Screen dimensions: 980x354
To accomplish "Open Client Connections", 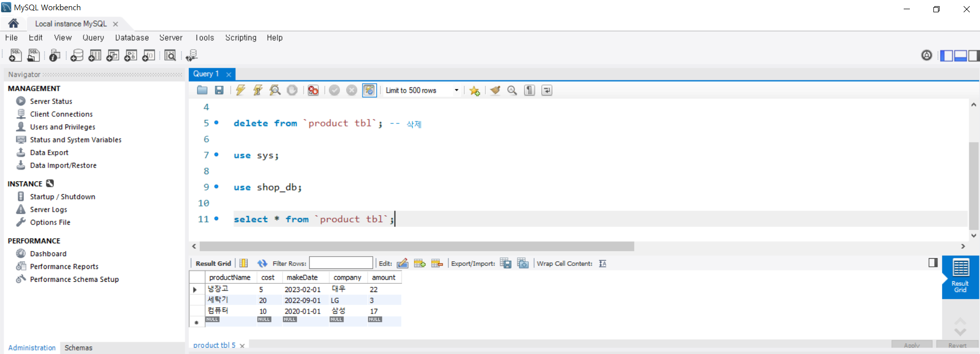I will [x=61, y=114].
